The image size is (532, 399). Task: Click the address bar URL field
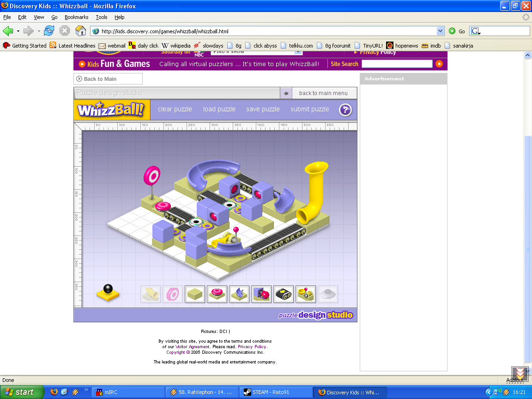pos(268,31)
